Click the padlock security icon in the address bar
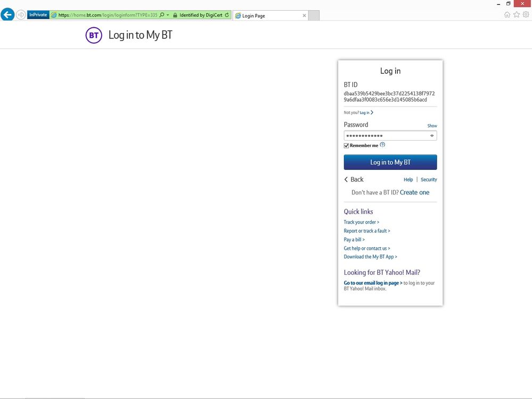The height and width of the screenshot is (399, 532). point(175,15)
